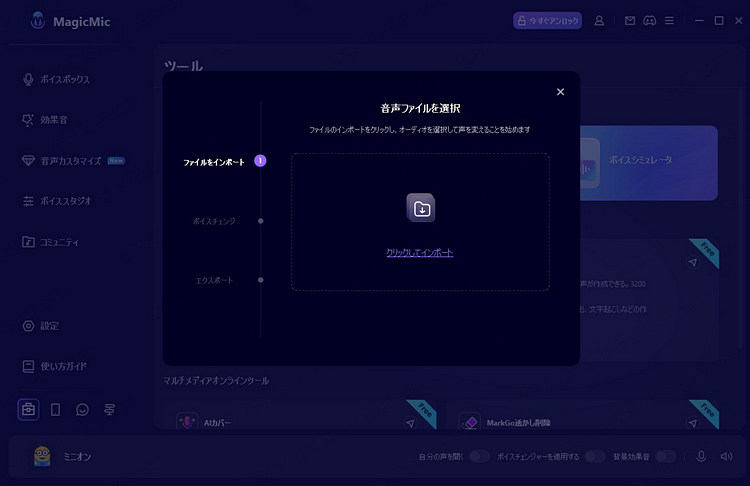Screen dimensions: 750x486
Task: Click the chat bubble icon at sidebar bottom
Action: click(82, 409)
